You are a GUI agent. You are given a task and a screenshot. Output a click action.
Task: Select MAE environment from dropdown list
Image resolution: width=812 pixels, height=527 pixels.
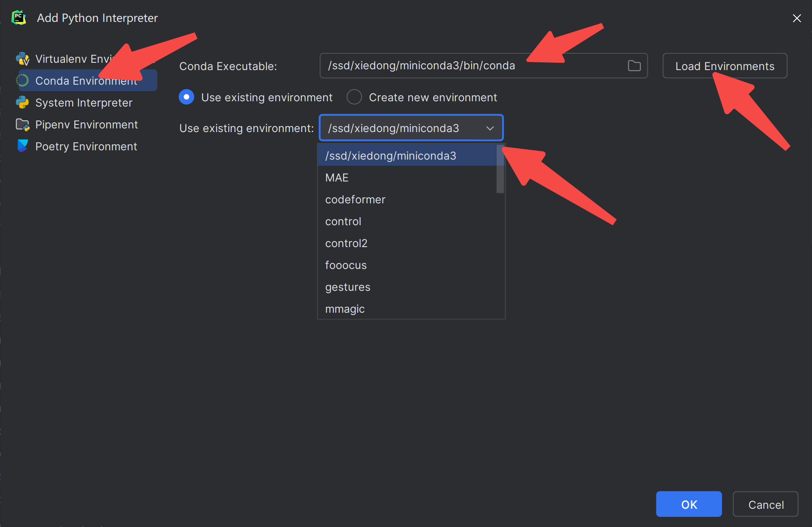[337, 177]
